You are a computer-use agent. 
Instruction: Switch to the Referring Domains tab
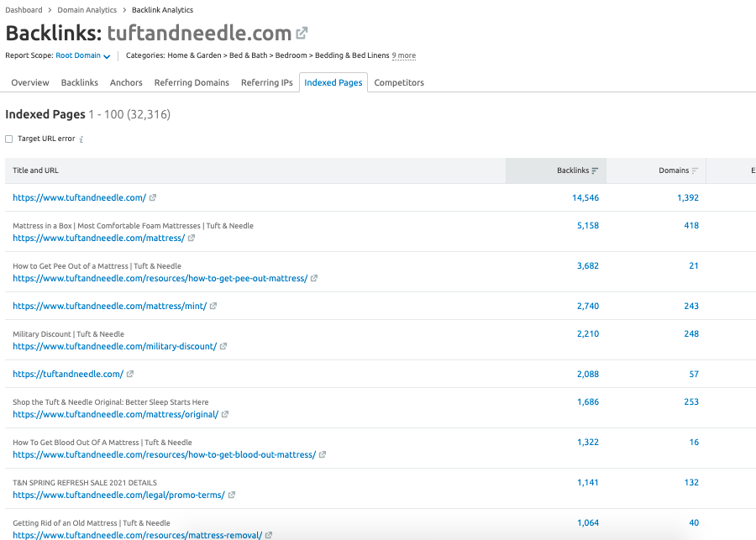click(192, 83)
